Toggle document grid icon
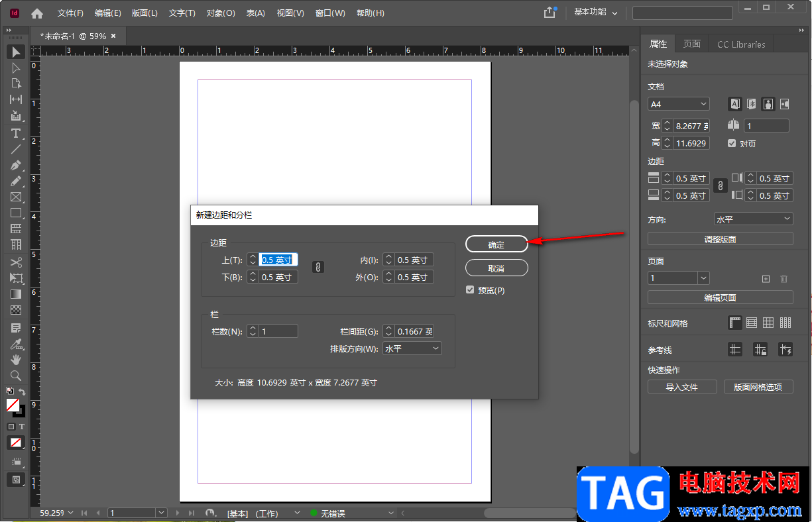The width and height of the screenshot is (812, 522). (768, 323)
